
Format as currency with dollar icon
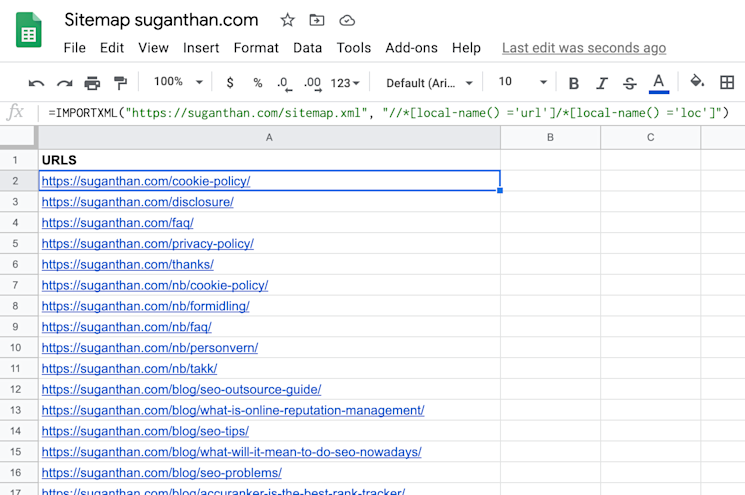click(x=230, y=83)
